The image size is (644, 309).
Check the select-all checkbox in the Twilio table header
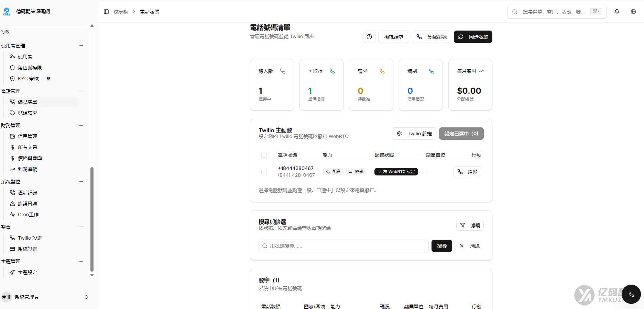264,155
